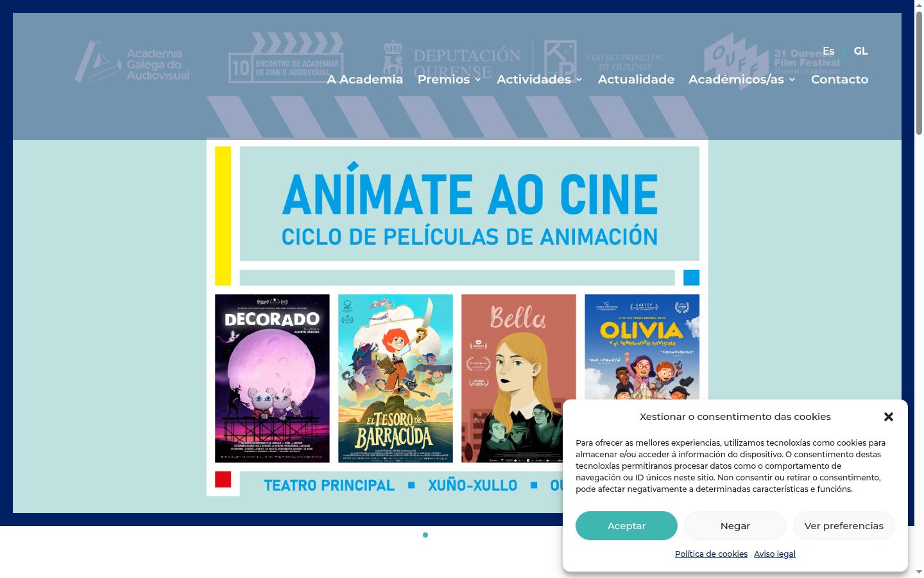Click the Bella movie poster
The image size is (924, 578).
[x=518, y=378]
